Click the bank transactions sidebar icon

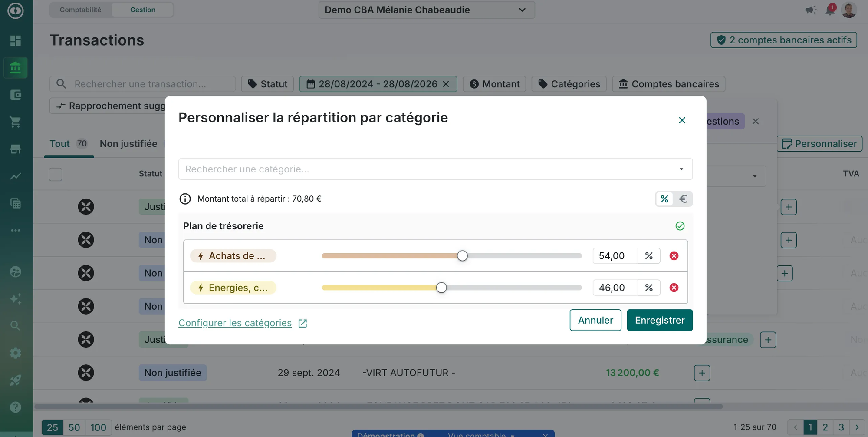pyautogui.click(x=16, y=68)
